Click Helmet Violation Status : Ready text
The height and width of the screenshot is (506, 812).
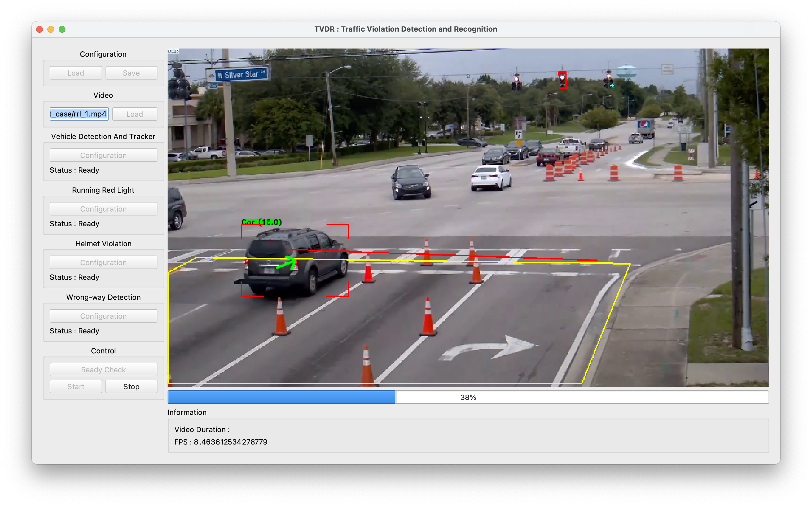click(x=74, y=277)
